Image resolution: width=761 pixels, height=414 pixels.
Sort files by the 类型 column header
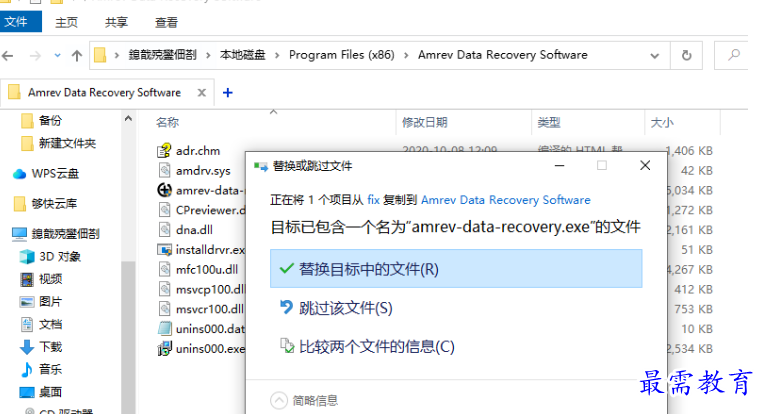pyautogui.click(x=549, y=122)
